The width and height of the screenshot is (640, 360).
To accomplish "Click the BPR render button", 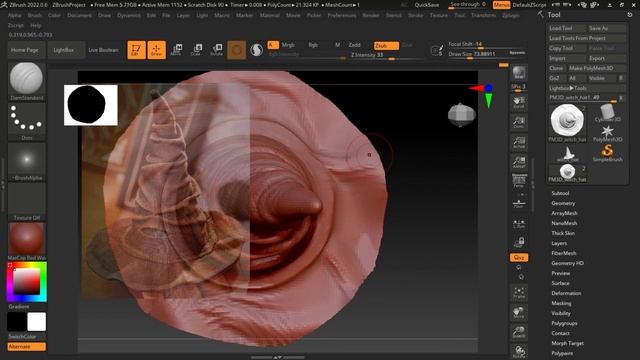I will tap(519, 73).
